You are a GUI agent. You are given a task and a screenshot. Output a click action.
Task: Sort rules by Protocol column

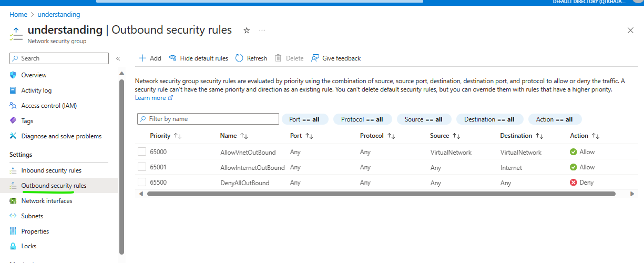(377, 136)
